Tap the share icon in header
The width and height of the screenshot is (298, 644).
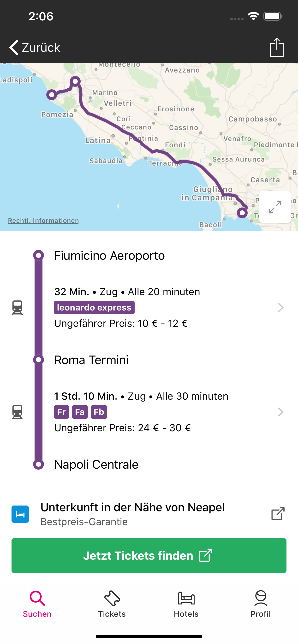[x=276, y=47]
